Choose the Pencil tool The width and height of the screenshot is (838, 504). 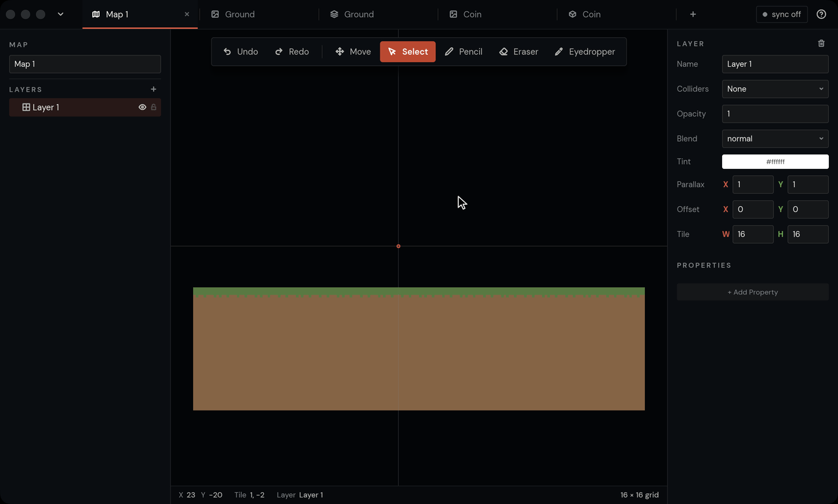(464, 52)
